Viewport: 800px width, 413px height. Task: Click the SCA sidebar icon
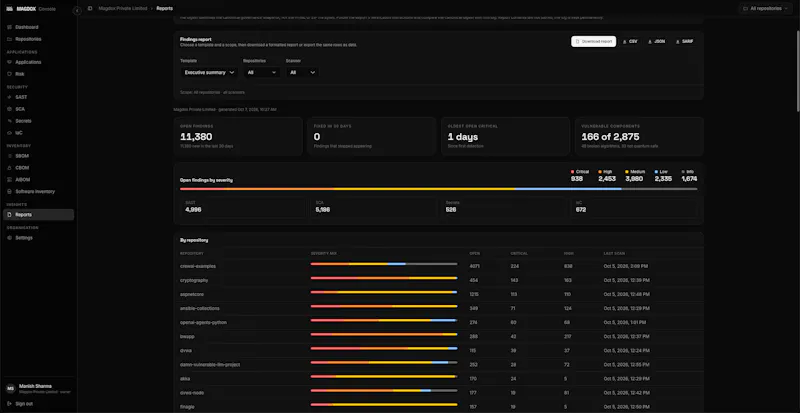10,109
